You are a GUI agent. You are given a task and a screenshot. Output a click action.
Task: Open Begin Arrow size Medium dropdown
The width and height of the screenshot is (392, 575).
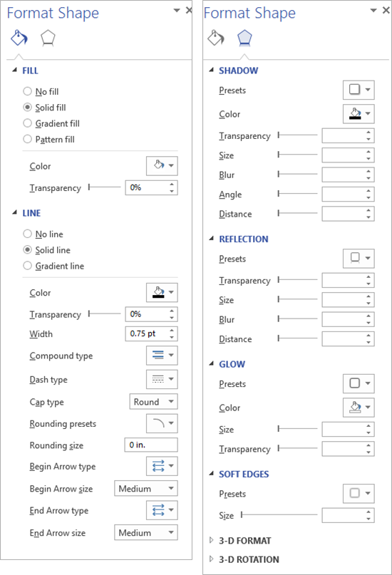(x=146, y=489)
